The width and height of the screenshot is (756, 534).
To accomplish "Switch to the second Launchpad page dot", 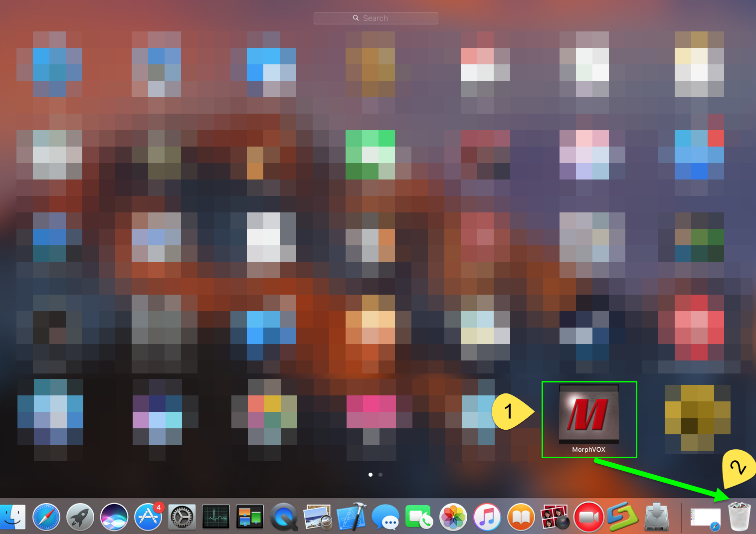I will pyautogui.click(x=380, y=475).
